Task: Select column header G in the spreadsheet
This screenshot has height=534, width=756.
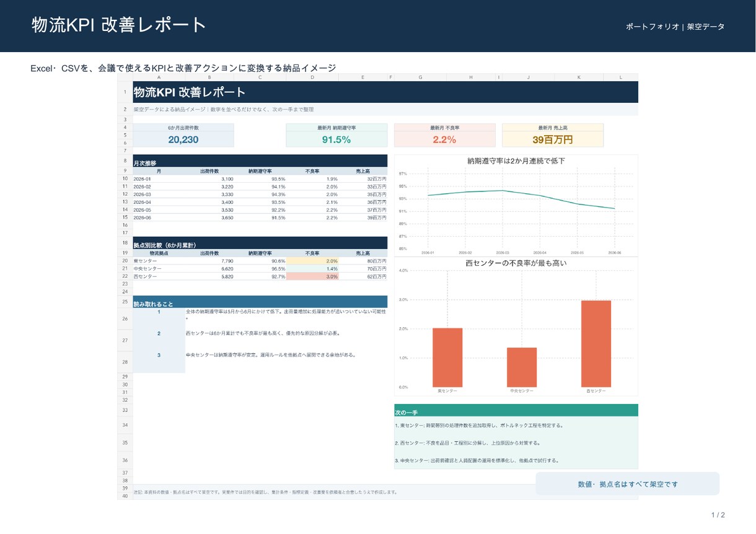Action: pyautogui.click(x=420, y=77)
